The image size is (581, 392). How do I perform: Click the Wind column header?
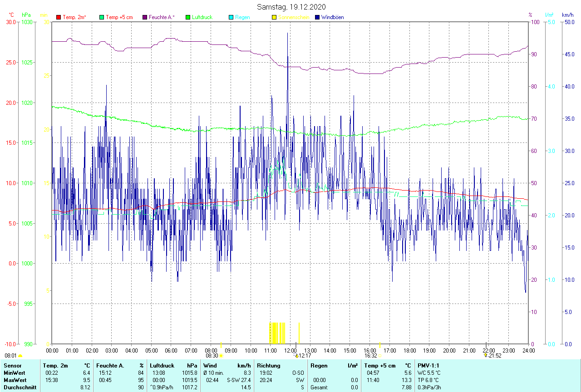point(210,365)
